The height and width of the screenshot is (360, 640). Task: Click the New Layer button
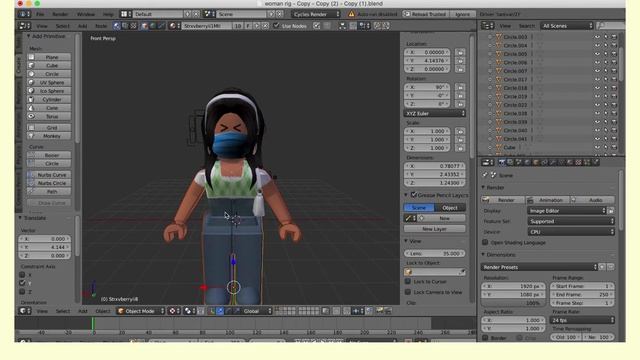[435, 229]
